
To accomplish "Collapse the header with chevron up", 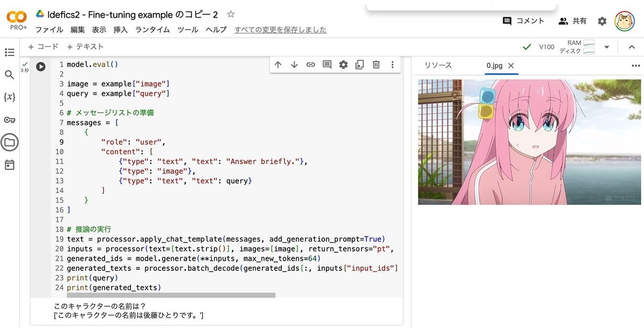I will pyautogui.click(x=631, y=47).
